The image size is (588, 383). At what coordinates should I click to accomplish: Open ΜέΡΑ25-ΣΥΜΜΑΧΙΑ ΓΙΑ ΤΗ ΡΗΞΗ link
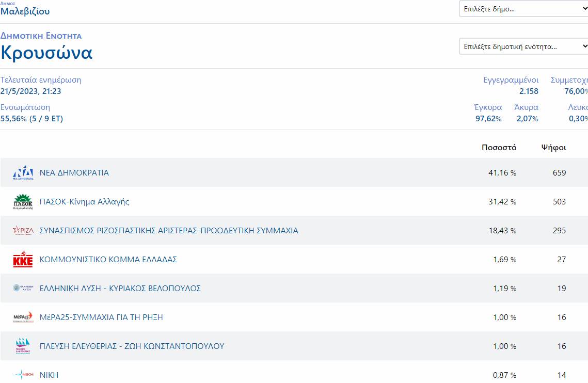click(x=101, y=317)
